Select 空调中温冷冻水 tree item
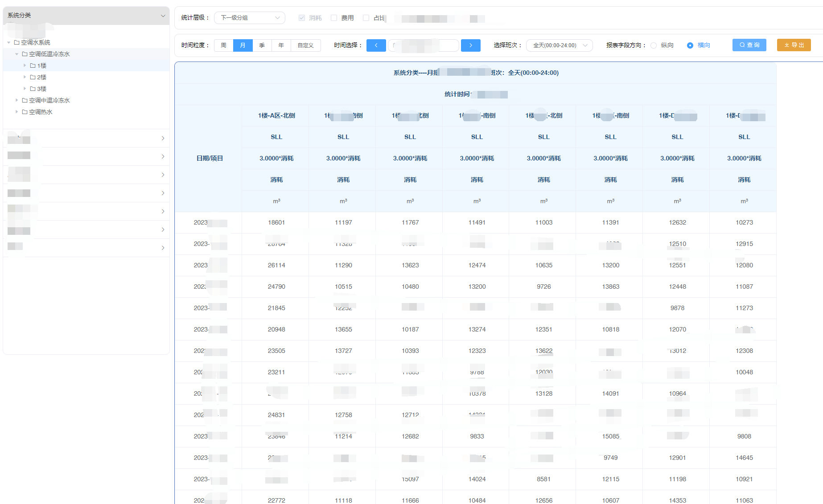This screenshot has width=823, height=504. pyautogui.click(x=49, y=100)
